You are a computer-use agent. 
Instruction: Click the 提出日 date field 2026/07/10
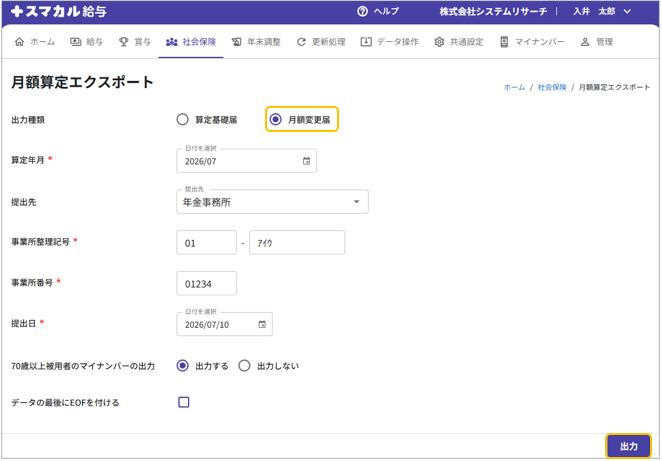224,324
